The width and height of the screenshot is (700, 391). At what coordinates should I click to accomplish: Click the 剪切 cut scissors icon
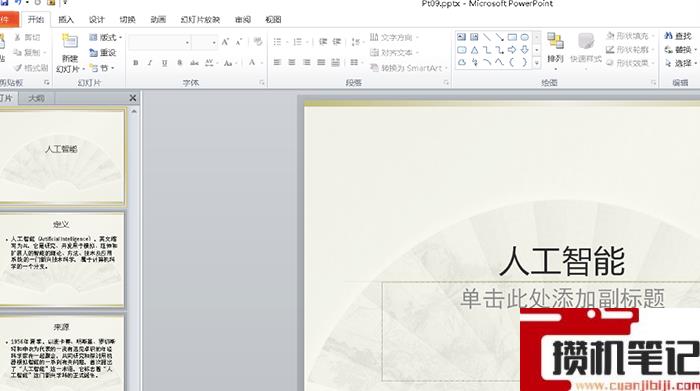27,37
